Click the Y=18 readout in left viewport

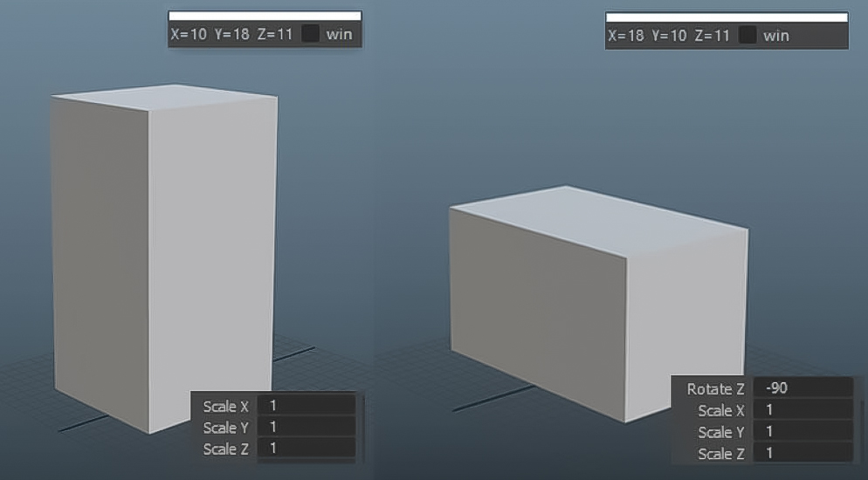point(232,35)
